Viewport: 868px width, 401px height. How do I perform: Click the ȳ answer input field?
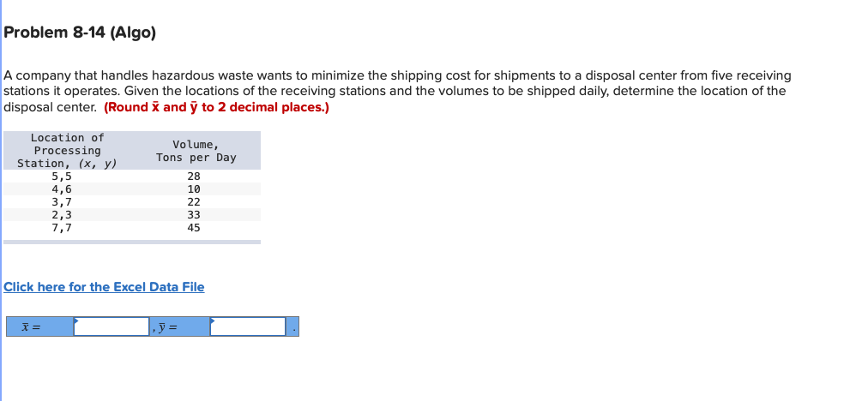point(248,326)
